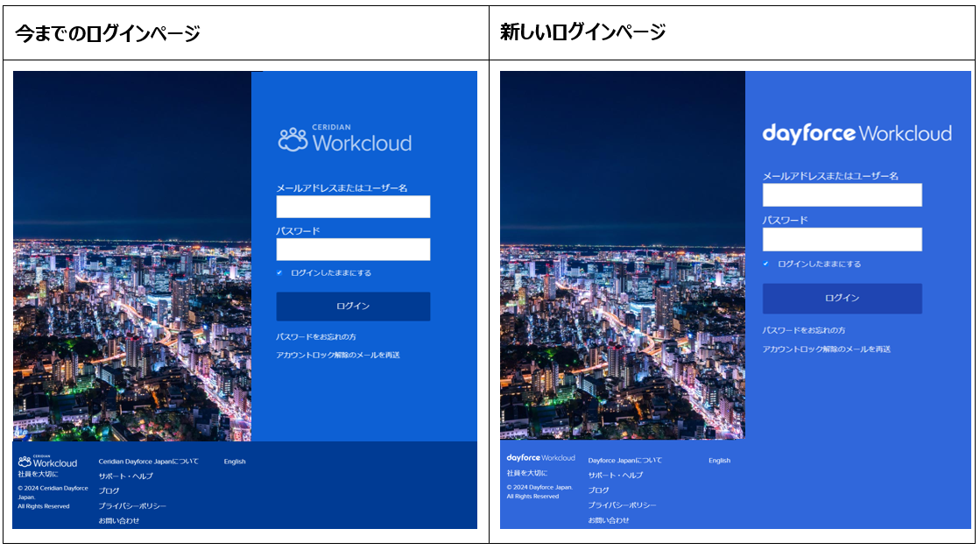
Task: Open 'パスワードをお忘れの方' link on old login page
Action: point(316,337)
